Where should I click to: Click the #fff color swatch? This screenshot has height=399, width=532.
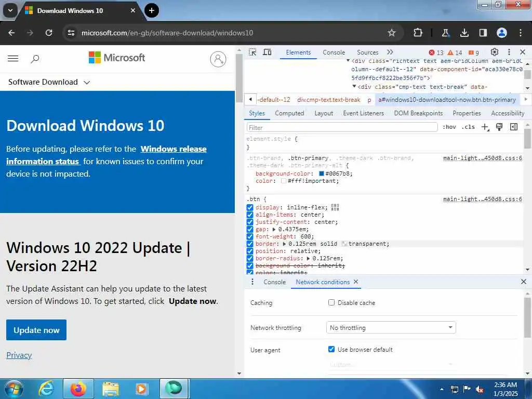[x=284, y=181]
